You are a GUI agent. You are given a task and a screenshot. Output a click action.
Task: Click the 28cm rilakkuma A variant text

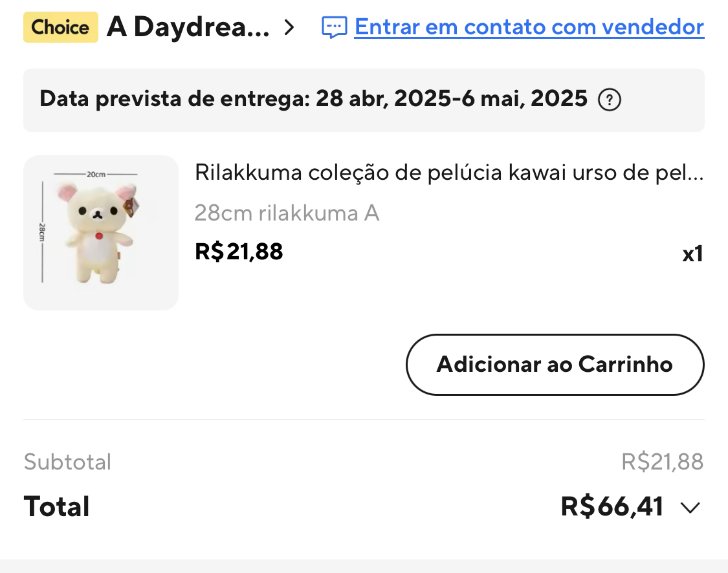[287, 213]
